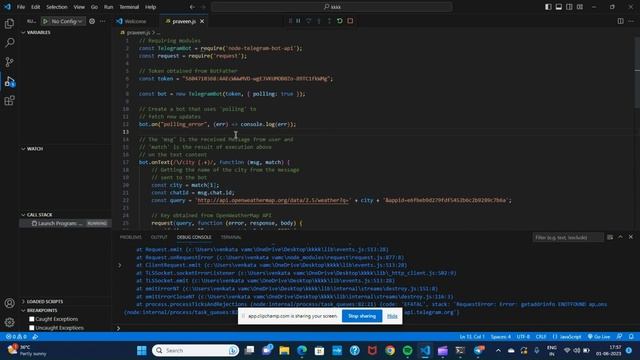640x360 pixels.
Task: Click Stop sharing button
Action: pyautogui.click(x=362, y=316)
